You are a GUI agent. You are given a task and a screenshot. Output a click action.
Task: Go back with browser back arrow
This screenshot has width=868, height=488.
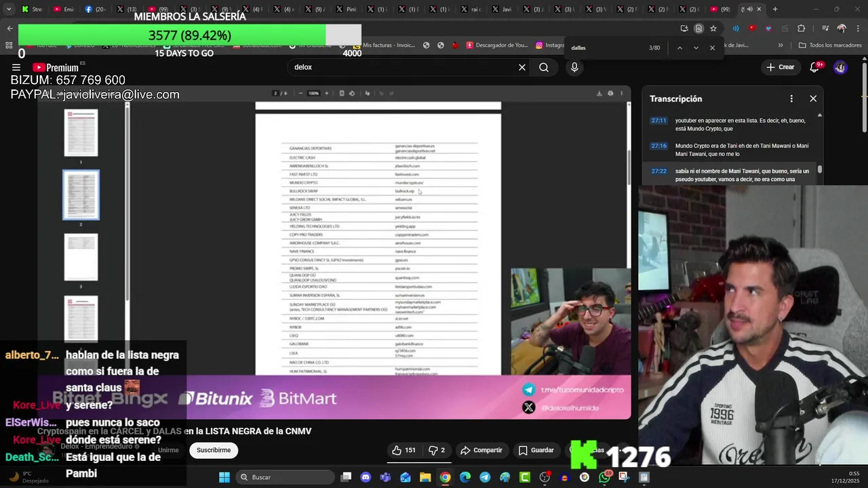tap(9, 28)
